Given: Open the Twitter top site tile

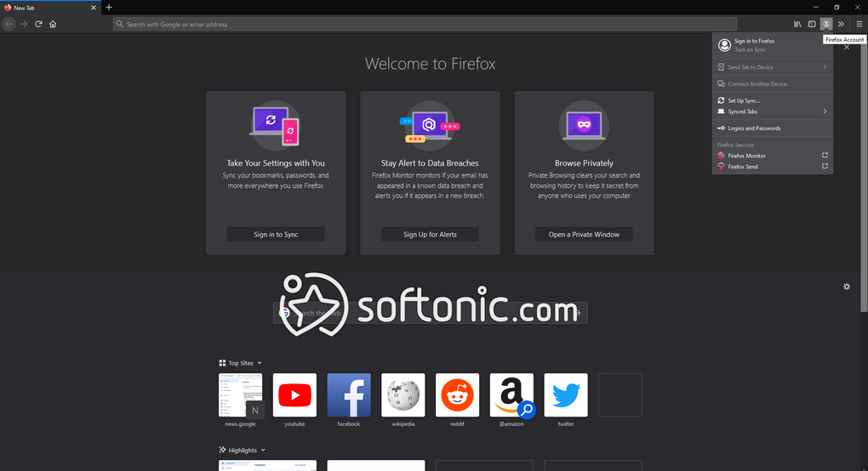Looking at the screenshot, I should click(566, 394).
